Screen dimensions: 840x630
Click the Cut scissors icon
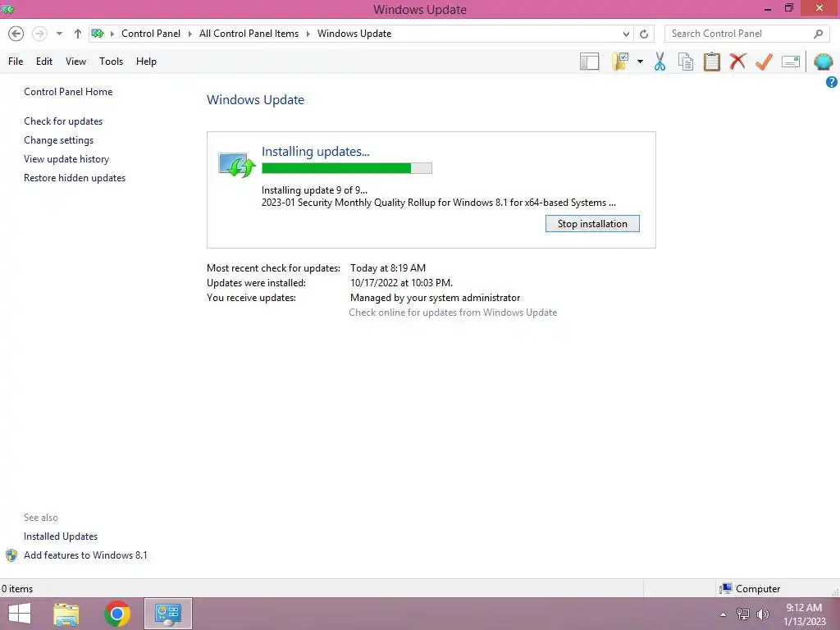pos(660,62)
